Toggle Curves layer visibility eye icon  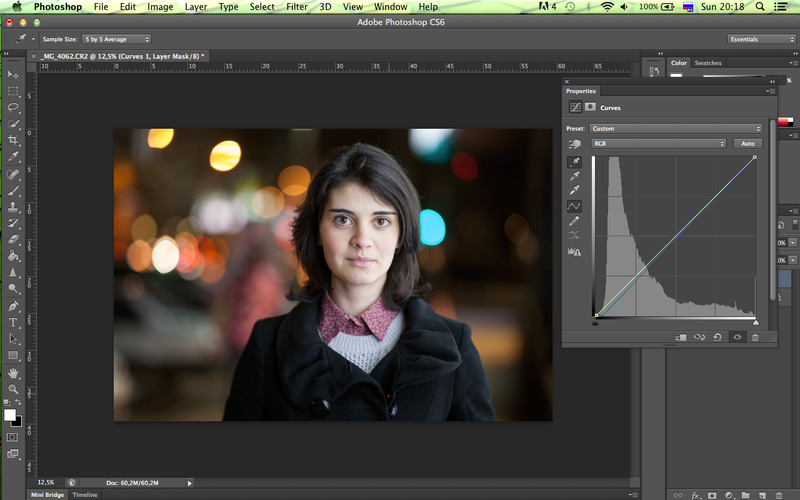[x=736, y=338]
